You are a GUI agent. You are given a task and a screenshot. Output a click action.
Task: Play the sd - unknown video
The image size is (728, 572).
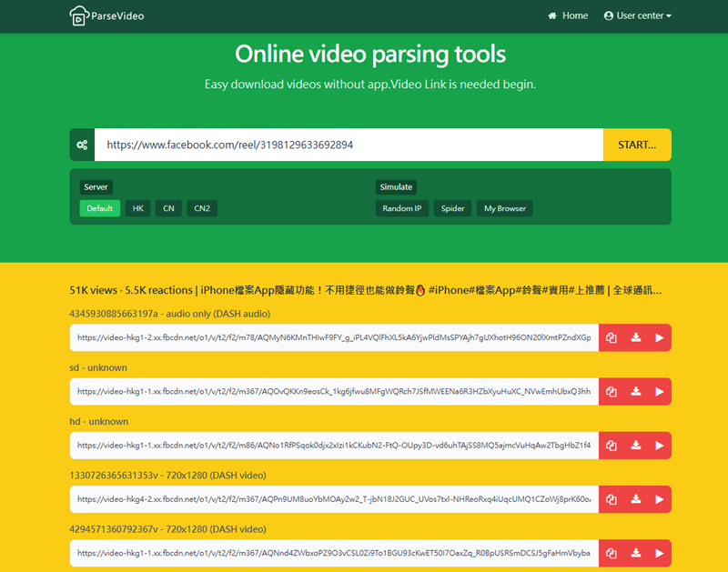click(659, 392)
